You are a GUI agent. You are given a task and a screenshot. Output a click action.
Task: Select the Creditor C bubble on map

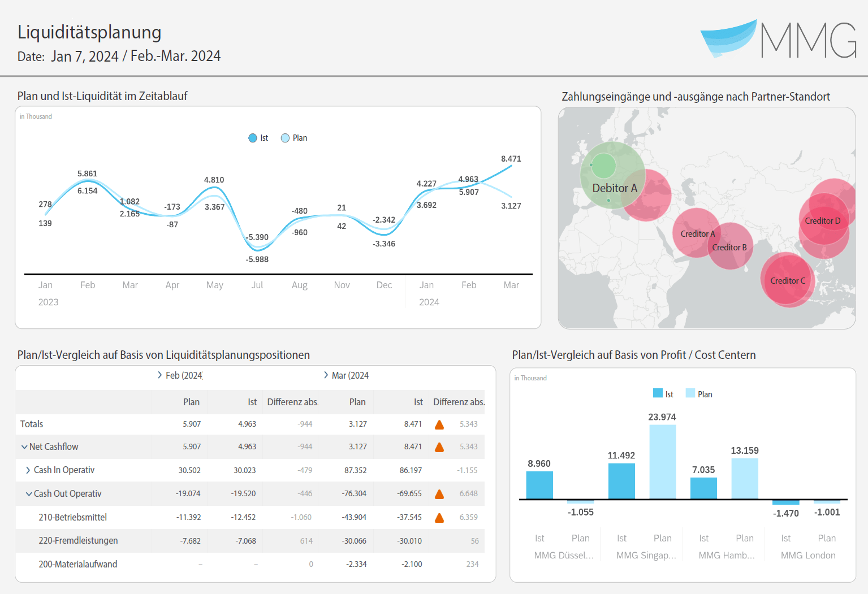click(787, 281)
